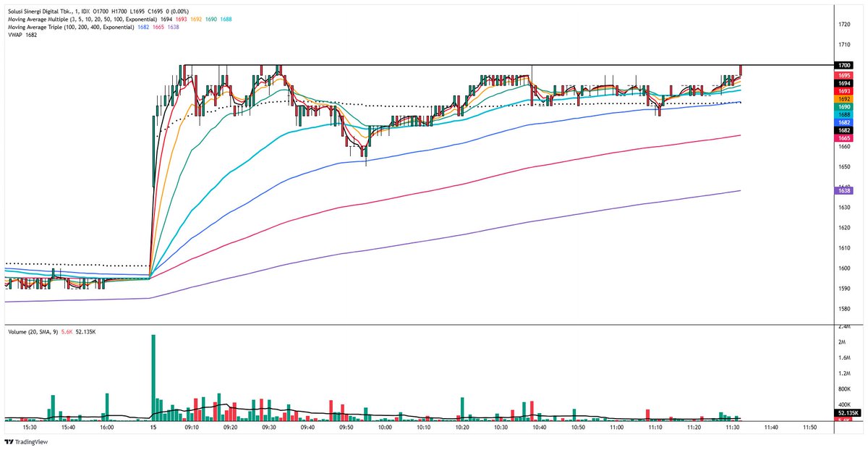Image resolution: width=868 pixels, height=450 pixels.
Task: Click the black 1682 VWAP price label
Action: [844, 130]
